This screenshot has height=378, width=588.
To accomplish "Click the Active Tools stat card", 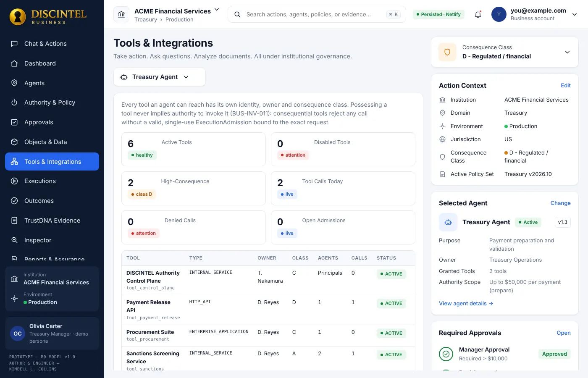I will 194,150.
